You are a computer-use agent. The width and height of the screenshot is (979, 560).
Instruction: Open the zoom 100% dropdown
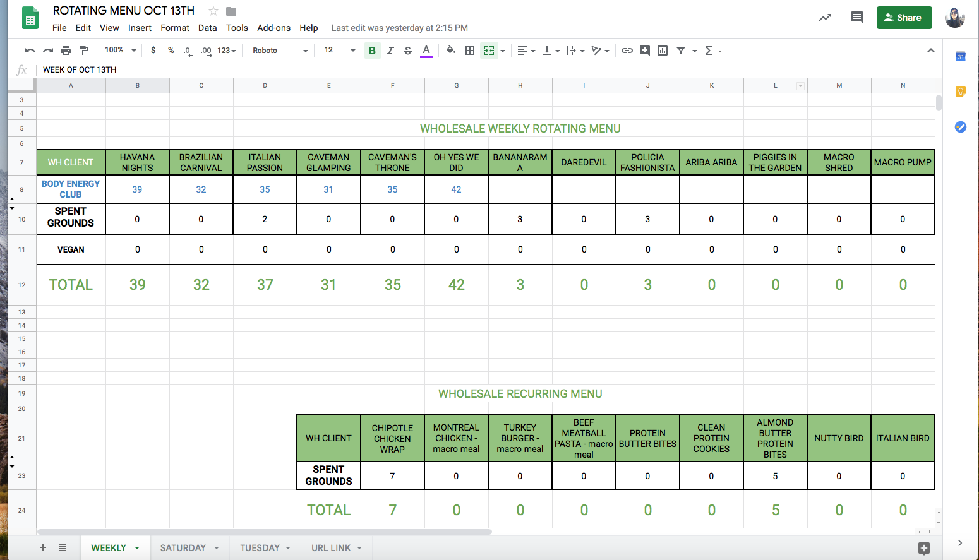[120, 51]
